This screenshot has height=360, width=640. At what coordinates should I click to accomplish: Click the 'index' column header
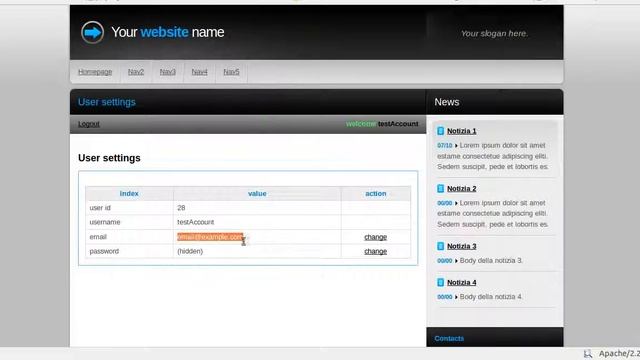pyautogui.click(x=129, y=193)
